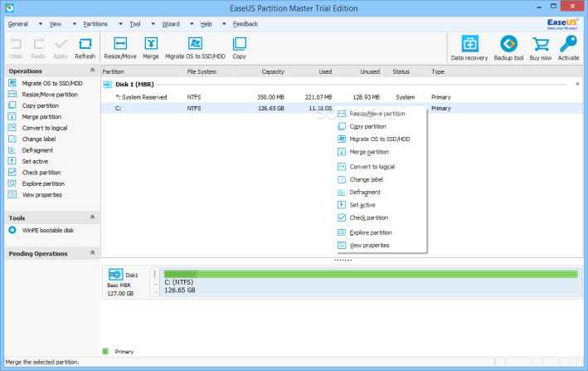This screenshot has height=371, width=588.
Task: Launch the Data recovery tool
Action: click(x=469, y=46)
